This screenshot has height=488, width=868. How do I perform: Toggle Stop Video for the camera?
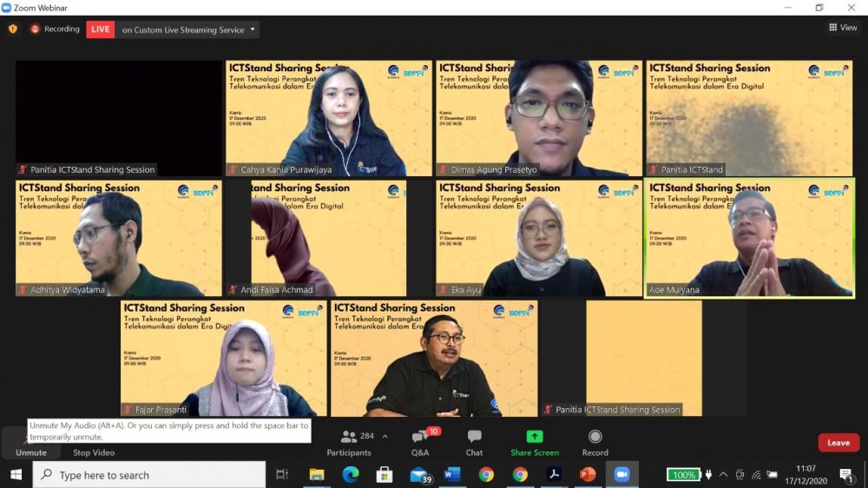(x=93, y=452)
